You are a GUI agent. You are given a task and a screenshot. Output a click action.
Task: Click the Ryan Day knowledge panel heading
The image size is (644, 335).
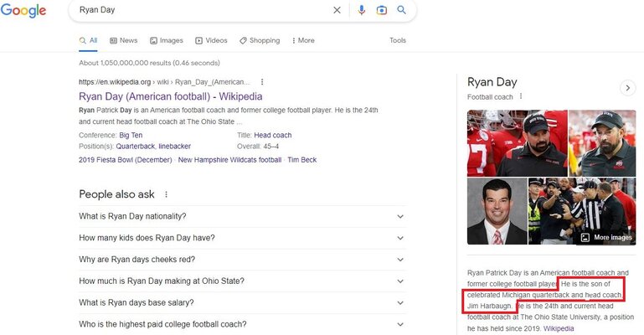(492, 82)
